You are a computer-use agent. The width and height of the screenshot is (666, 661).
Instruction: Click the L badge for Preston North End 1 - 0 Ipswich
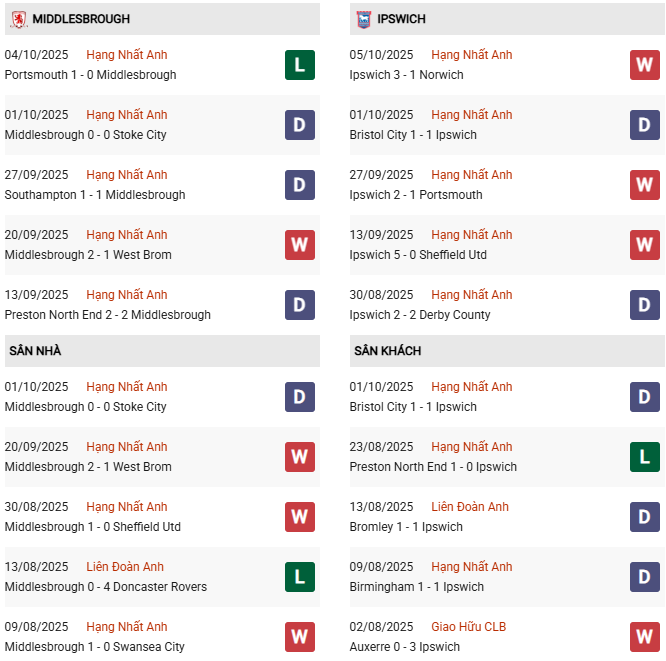(x=645, y=457)
